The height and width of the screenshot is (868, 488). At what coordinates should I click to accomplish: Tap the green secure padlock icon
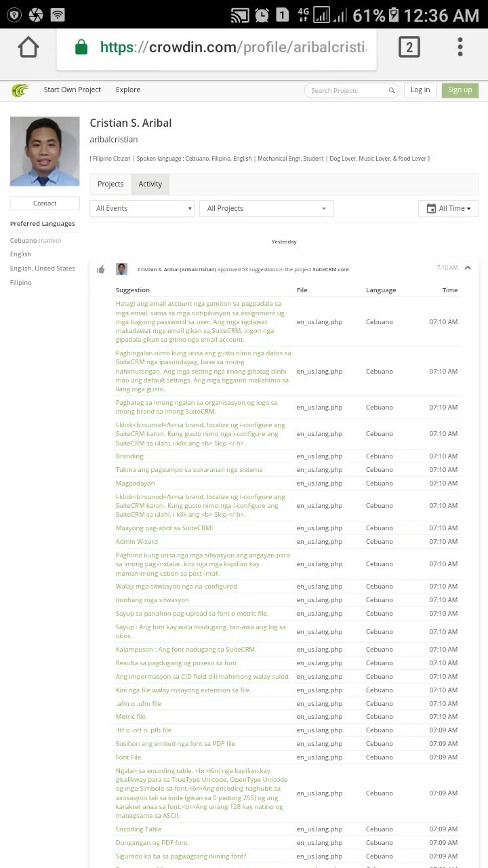click(x=81, y=47)
